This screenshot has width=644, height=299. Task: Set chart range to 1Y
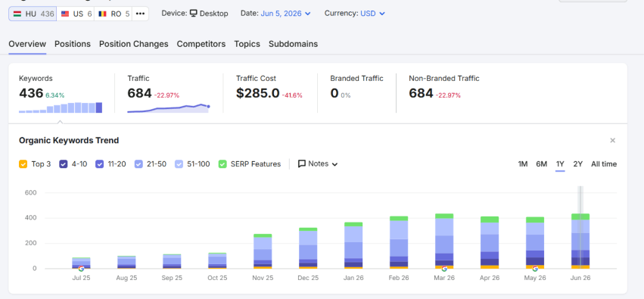pyautogui.click(x=560, y=164)
